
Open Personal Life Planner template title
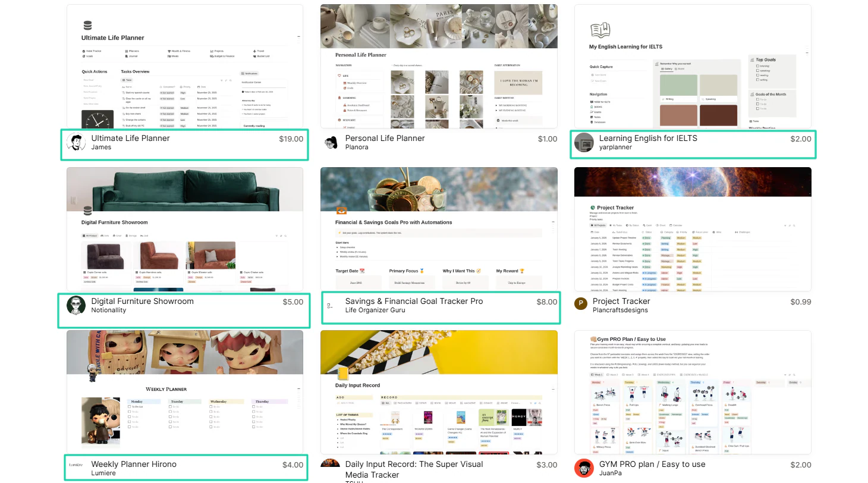(385, 138)
